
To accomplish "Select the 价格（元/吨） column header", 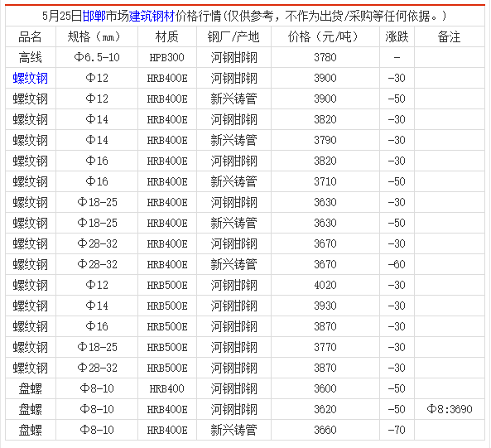I will pyautogui.click(x=325, y=36).
